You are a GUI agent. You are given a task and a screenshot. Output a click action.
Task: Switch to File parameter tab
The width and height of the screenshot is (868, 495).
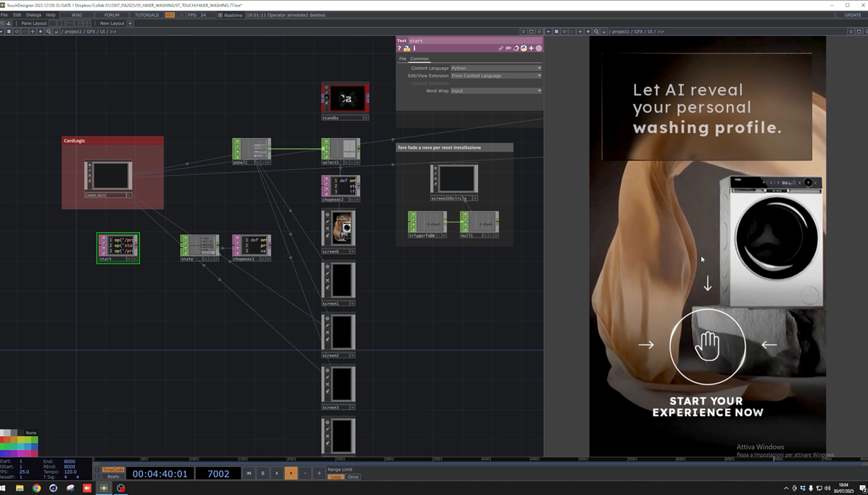pyautogui.click(x=402, y=59)
